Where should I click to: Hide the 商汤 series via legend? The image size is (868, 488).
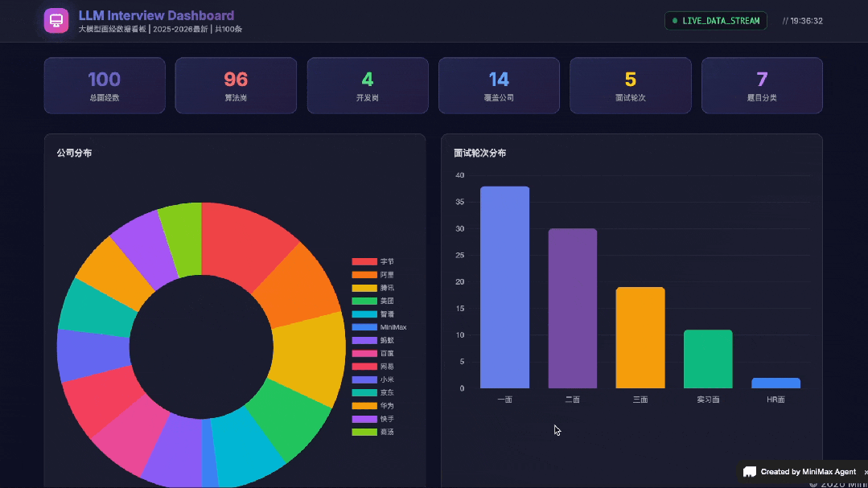pyautogui.click(x=373, y=432)
